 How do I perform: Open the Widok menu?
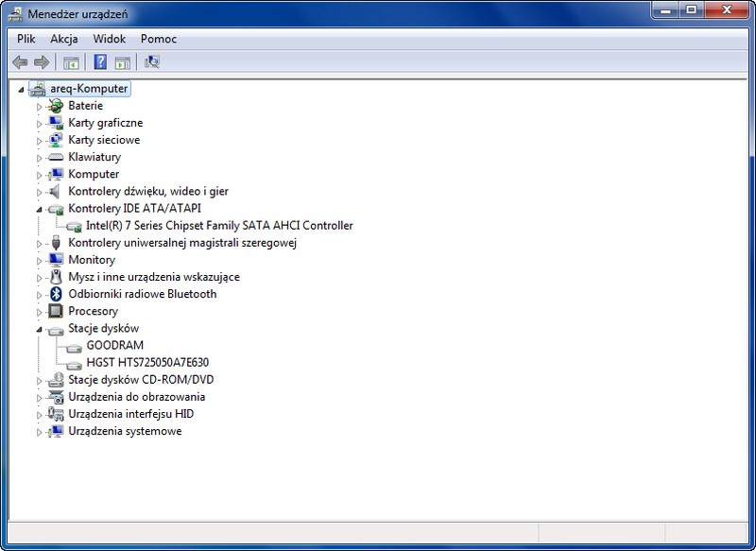109,39
